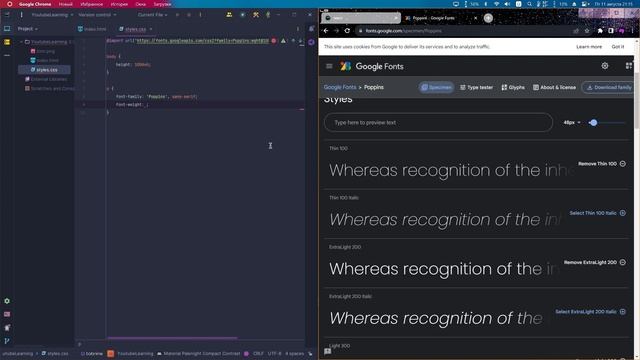Click the Google Fonts logo
The height and width of the screenshot is (360, 640).
[372, 66]
